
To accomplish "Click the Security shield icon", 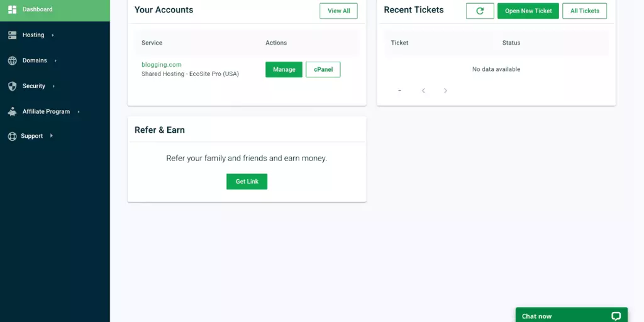I will (x=13, y=86).
